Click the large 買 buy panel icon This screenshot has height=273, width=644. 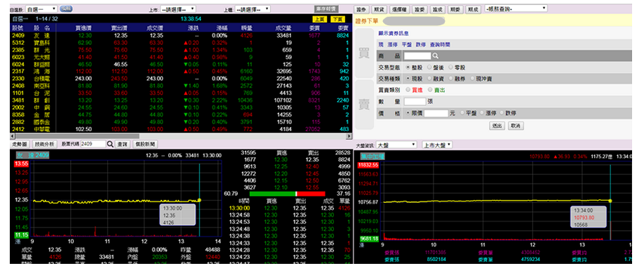coord(364,53)
